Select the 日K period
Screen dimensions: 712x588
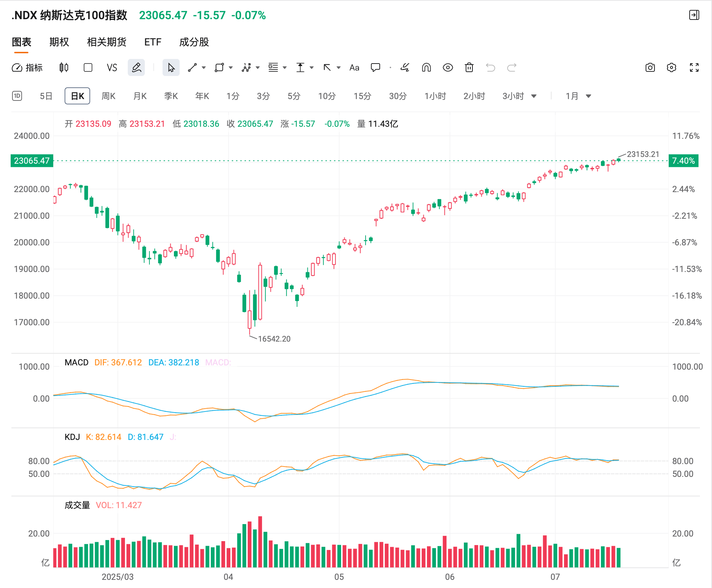(77, 96)
